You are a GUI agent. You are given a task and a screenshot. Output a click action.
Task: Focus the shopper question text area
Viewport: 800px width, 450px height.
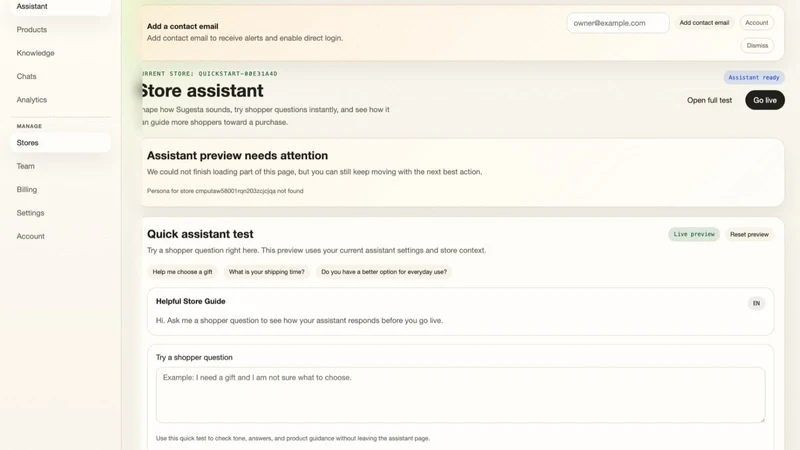point(460,395)
